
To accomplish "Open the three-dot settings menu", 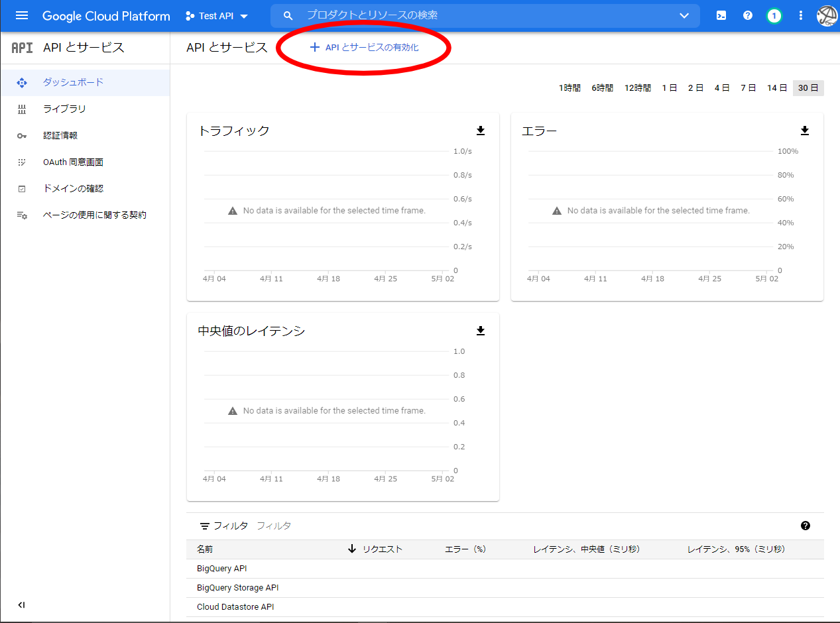I will point(801,15).
